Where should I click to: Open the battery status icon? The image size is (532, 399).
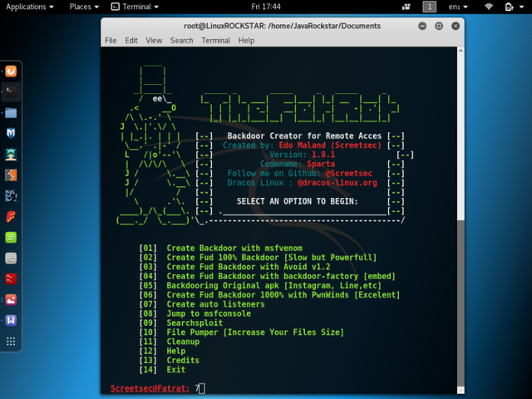coord(509,7)
